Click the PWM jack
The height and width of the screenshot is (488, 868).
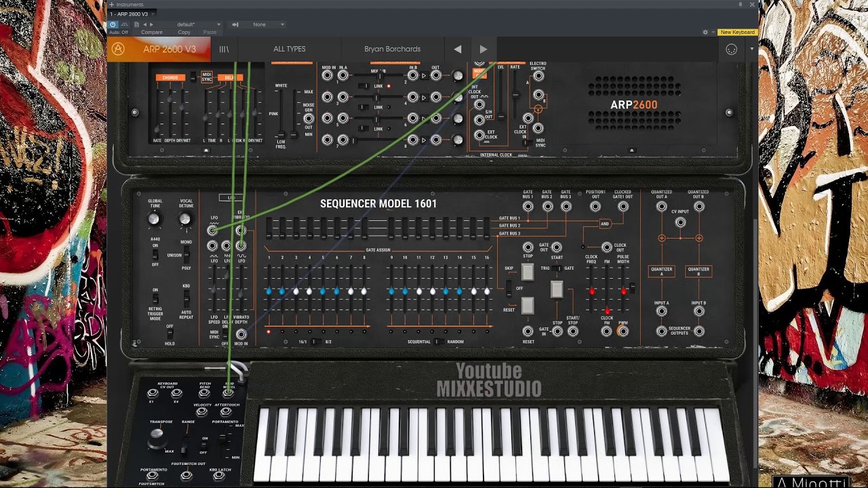click(623, 331)
